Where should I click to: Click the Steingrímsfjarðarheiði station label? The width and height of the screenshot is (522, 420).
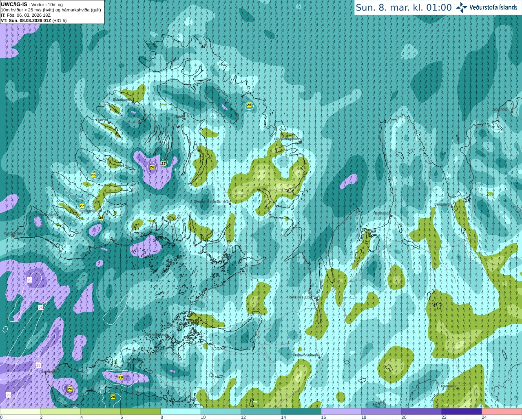211,201
